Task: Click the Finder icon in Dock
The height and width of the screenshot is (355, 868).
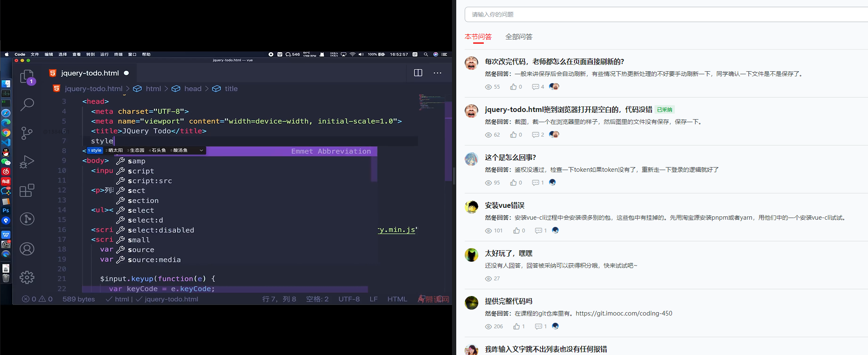Action: [x=6, y=84]
